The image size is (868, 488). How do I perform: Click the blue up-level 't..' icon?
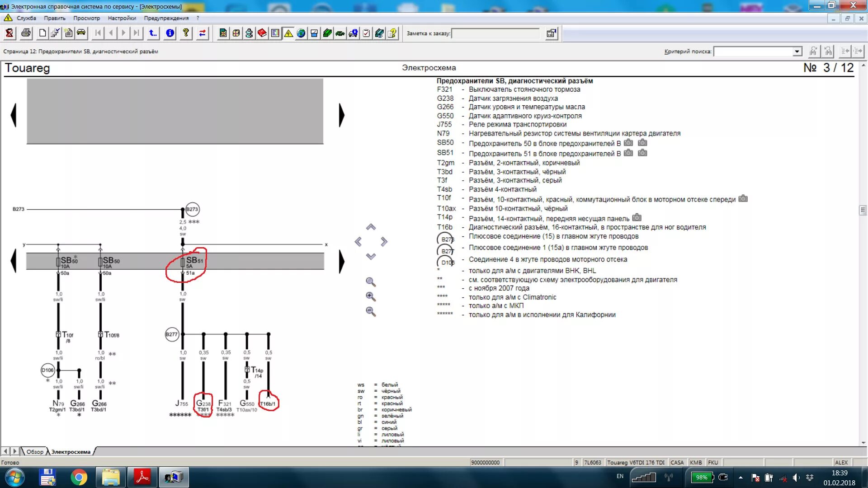click(x=153, y=33)
